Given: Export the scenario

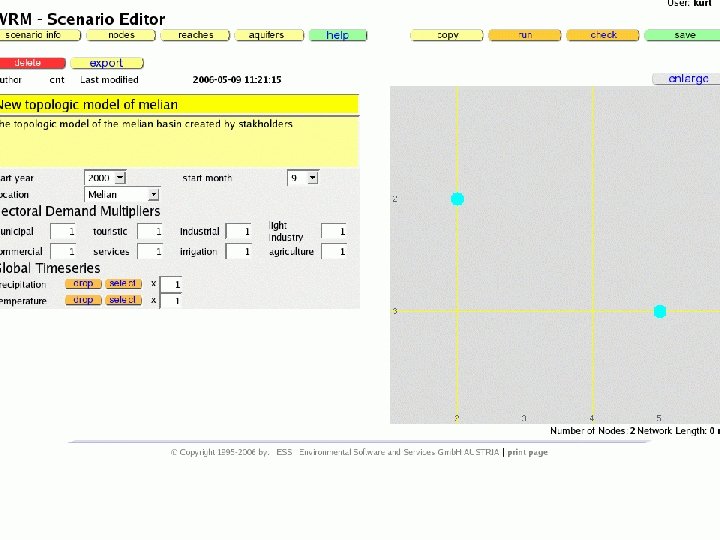Looking at the screenshot, I should pos(107,63).
